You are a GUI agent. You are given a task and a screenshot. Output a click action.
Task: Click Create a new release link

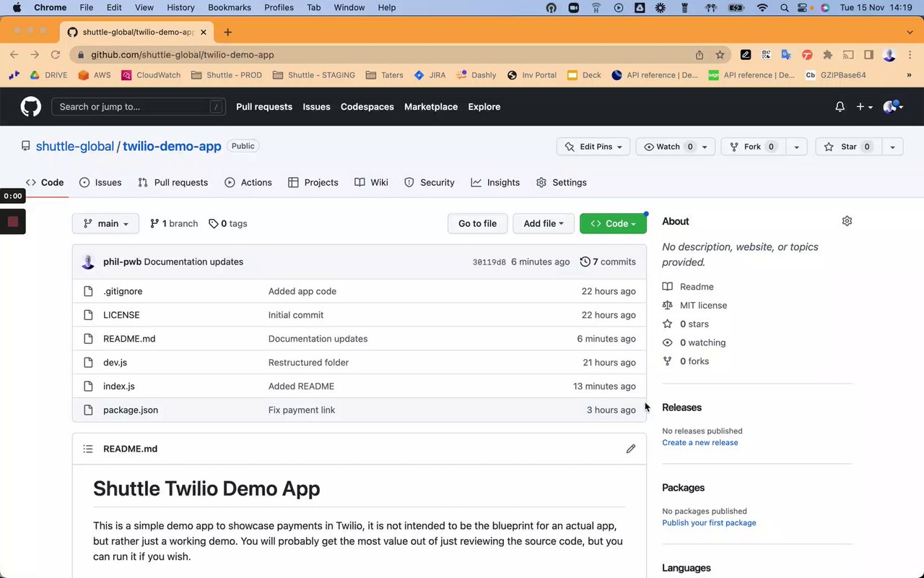pyautogui.click(x=700, y=443)
